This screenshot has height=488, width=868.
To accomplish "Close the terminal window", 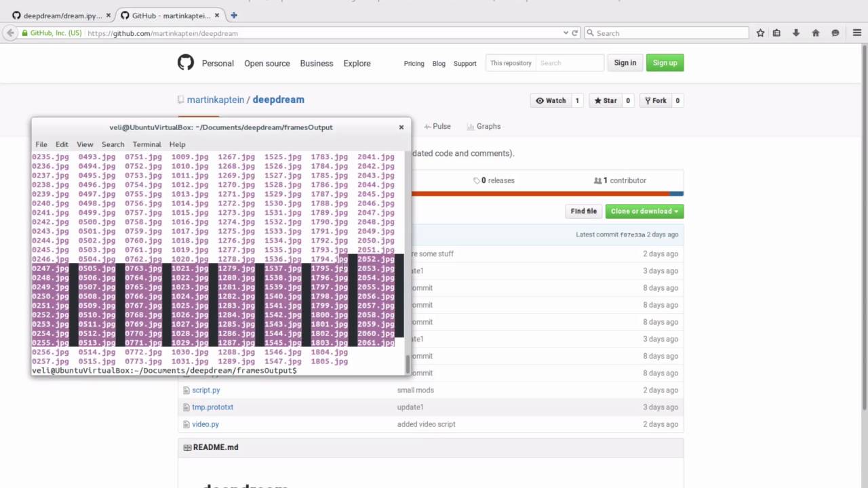I will (401, 127).
